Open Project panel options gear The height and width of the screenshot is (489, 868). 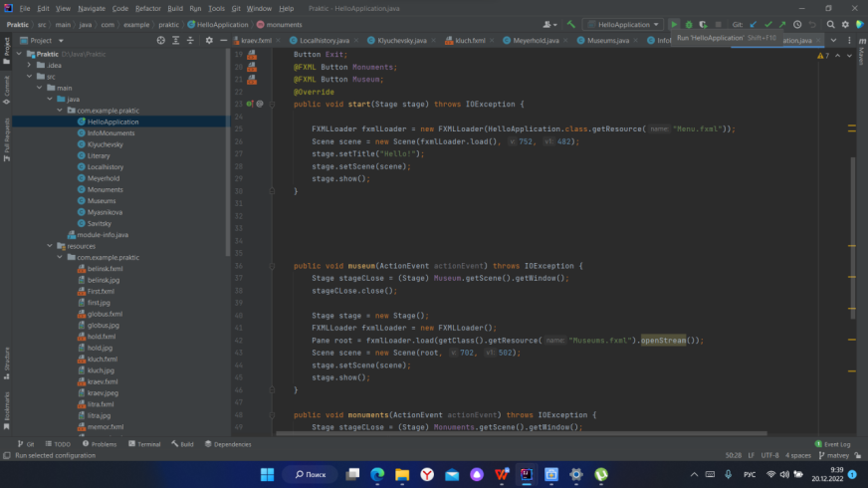[209, 41]
